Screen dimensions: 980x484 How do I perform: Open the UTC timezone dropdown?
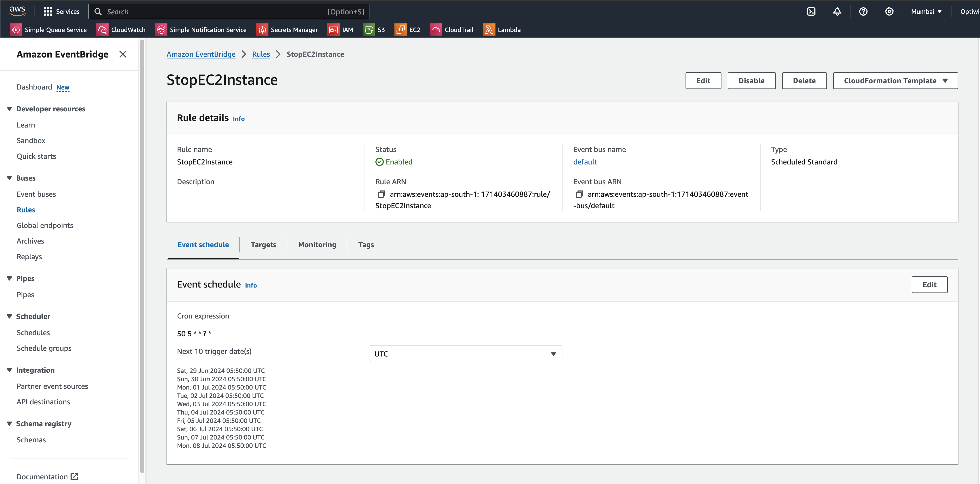pos(465,354)
